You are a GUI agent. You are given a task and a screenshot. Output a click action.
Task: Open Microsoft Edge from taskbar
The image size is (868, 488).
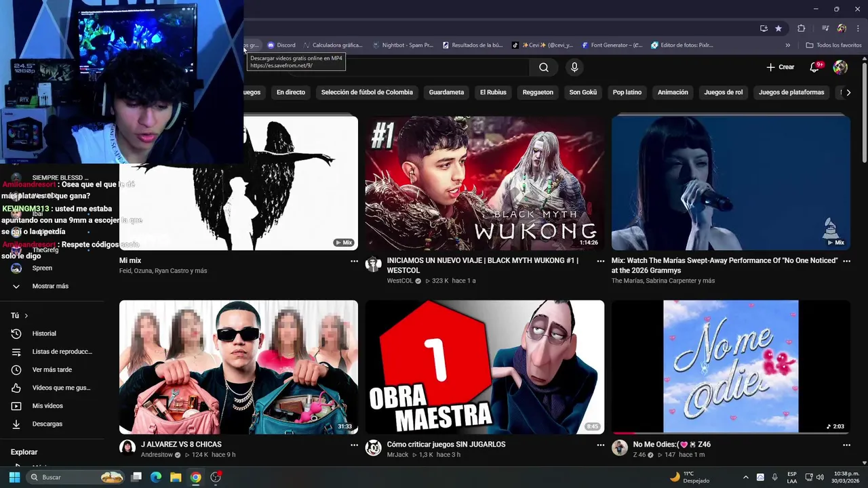[156, 477]
